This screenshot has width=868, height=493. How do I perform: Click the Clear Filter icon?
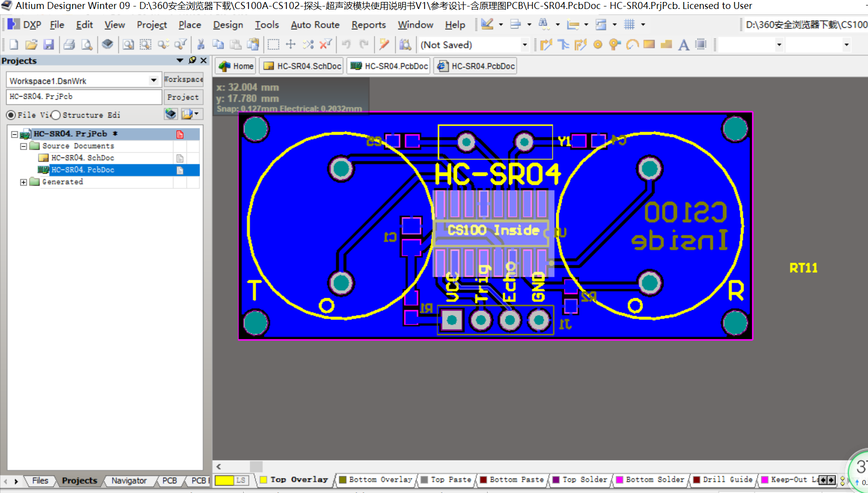tap(326, 45)
